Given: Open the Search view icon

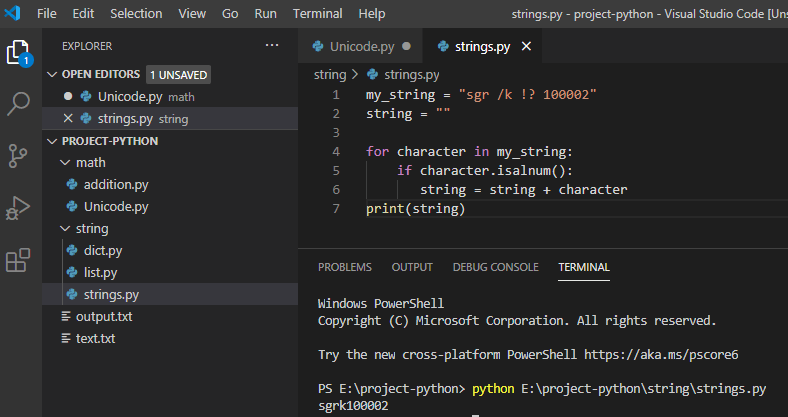Looking at the screenshot, I should tap(19, 104).
